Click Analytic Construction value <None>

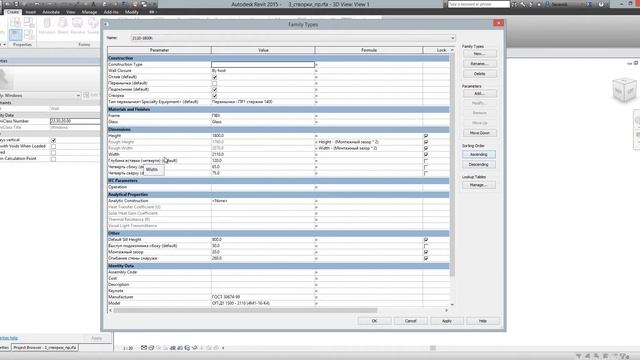(x=263, y=201)
